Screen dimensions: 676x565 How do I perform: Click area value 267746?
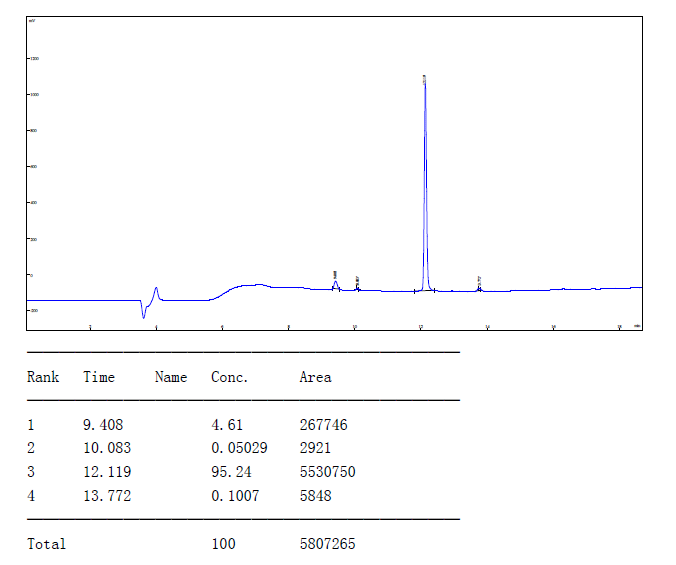click(x=323, y=425)
